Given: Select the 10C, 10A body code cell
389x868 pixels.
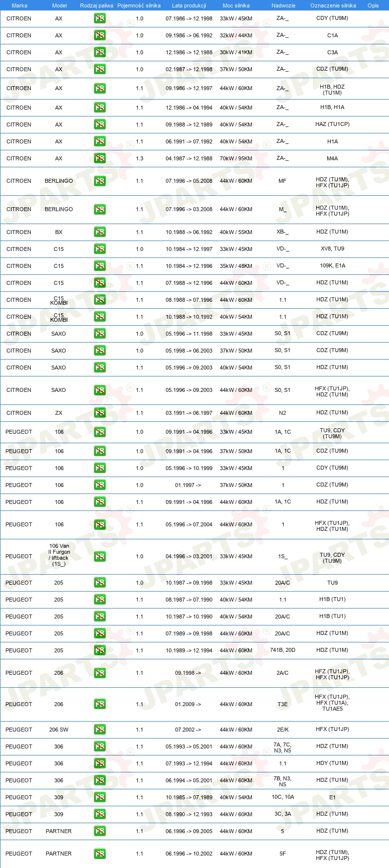Looking at the screenshot, I should [283, 797].
